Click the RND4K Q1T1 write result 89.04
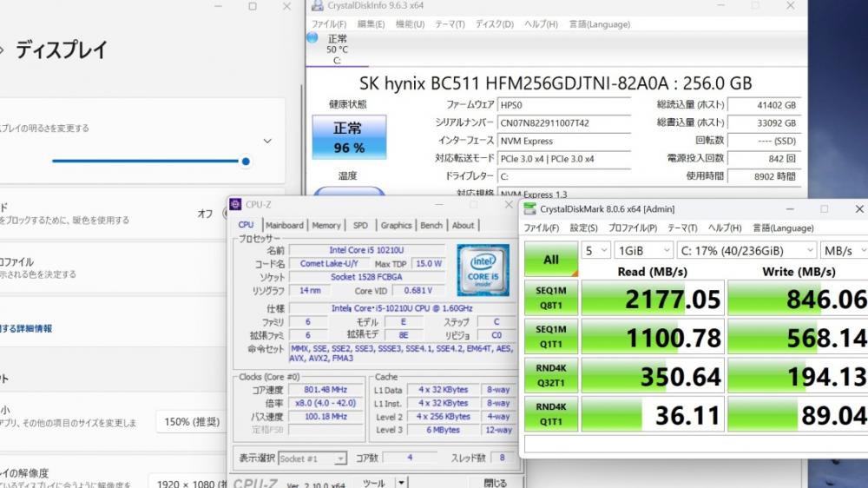 [798, 414]
